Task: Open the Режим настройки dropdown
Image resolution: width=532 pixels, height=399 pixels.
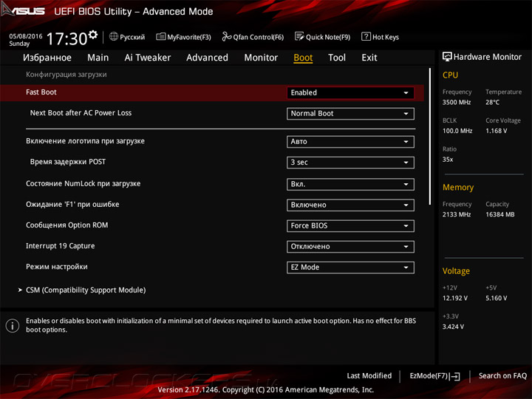Action: coord(350,267)
